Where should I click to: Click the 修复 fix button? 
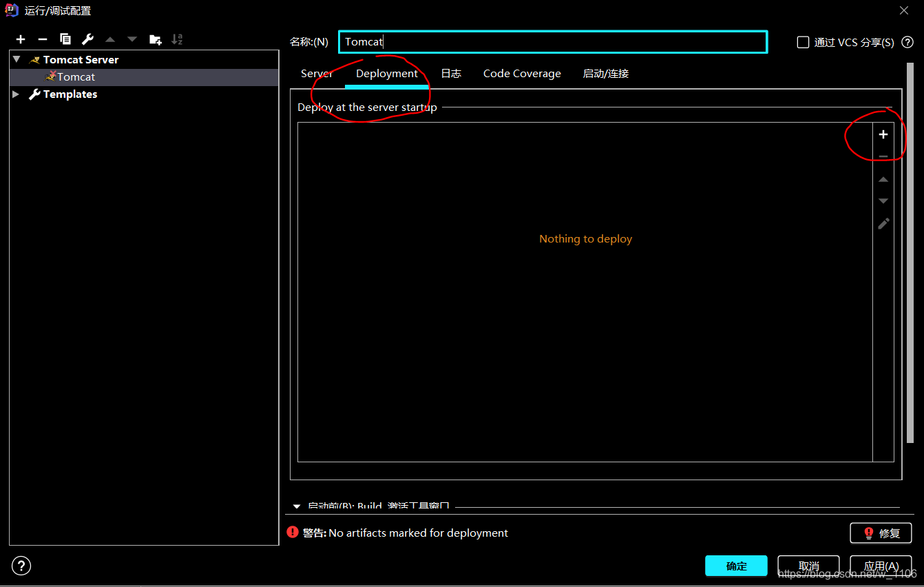click(881, 533)
